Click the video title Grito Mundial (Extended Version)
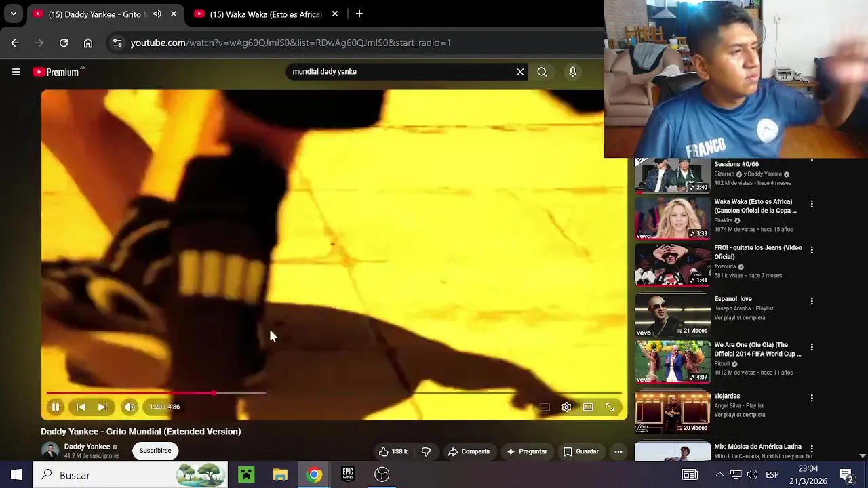Screen dimensions: 868x488 (x=140, y=432)
